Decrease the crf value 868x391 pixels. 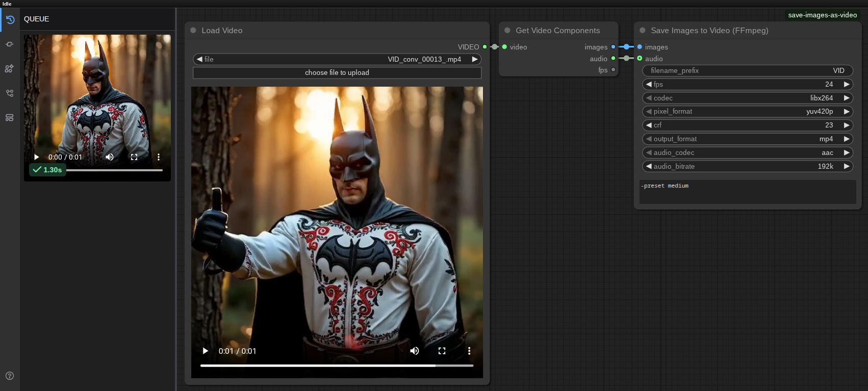coord(649,125)
